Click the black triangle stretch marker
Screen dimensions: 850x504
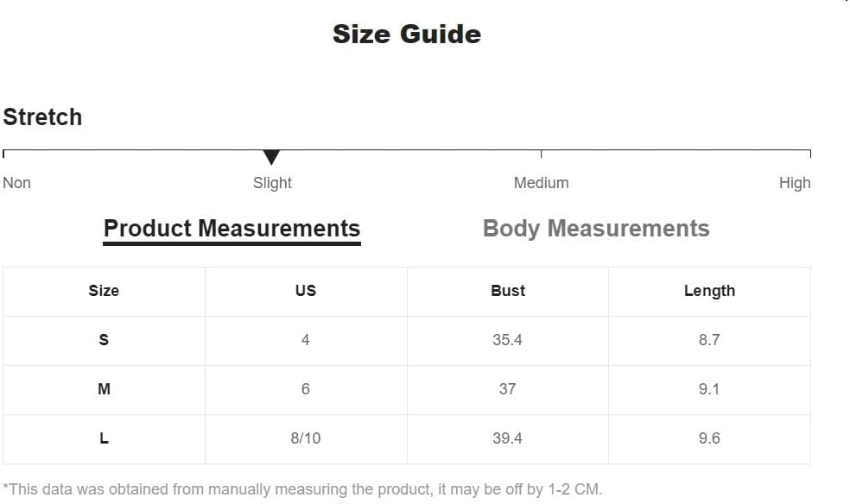(x=271, y=158)
